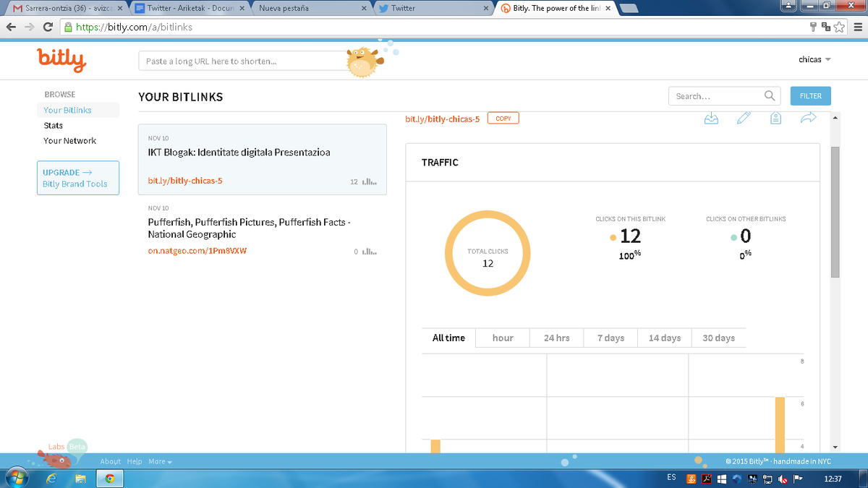
Task: Switch to the Nueva pestaña tab
Action: pos(311,8)
